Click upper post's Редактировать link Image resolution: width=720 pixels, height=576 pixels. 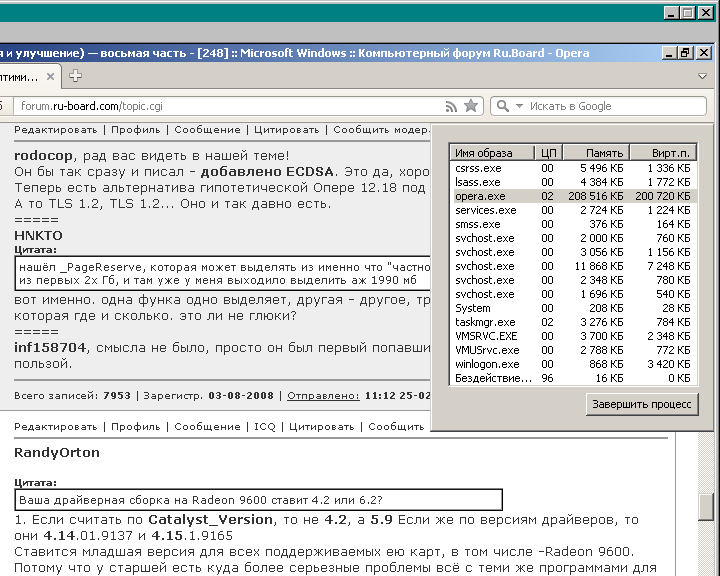[56, 130]
